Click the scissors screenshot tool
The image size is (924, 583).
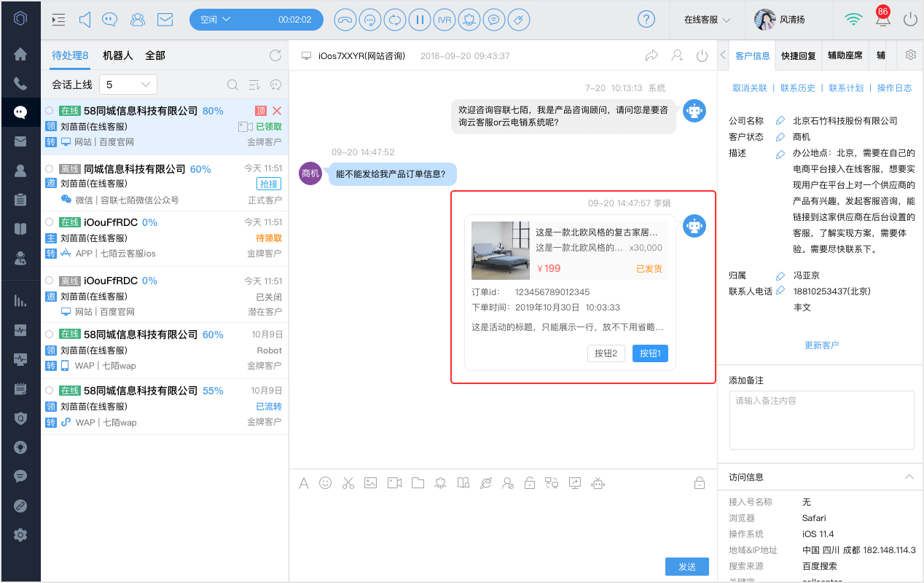pos(348,482)
